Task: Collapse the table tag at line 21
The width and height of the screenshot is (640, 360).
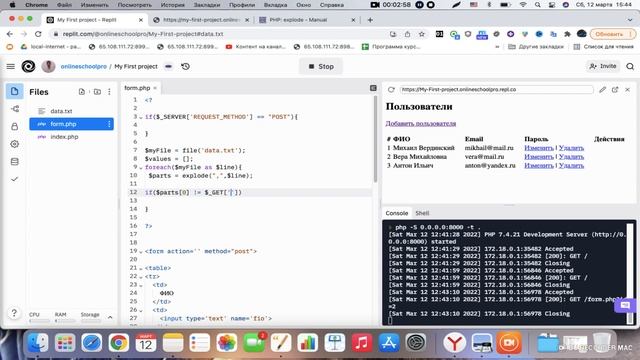Action: click(141, 268)
